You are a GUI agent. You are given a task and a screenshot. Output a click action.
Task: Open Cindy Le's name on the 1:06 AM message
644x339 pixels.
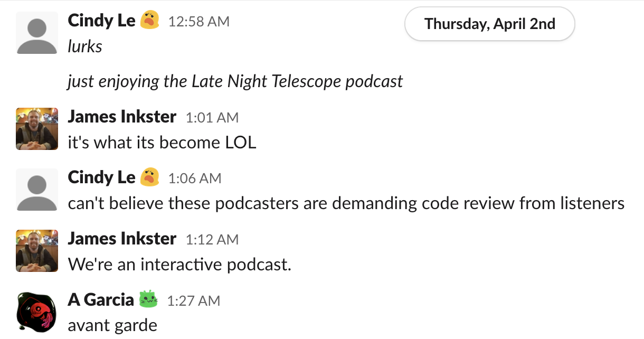coord(102,177)
